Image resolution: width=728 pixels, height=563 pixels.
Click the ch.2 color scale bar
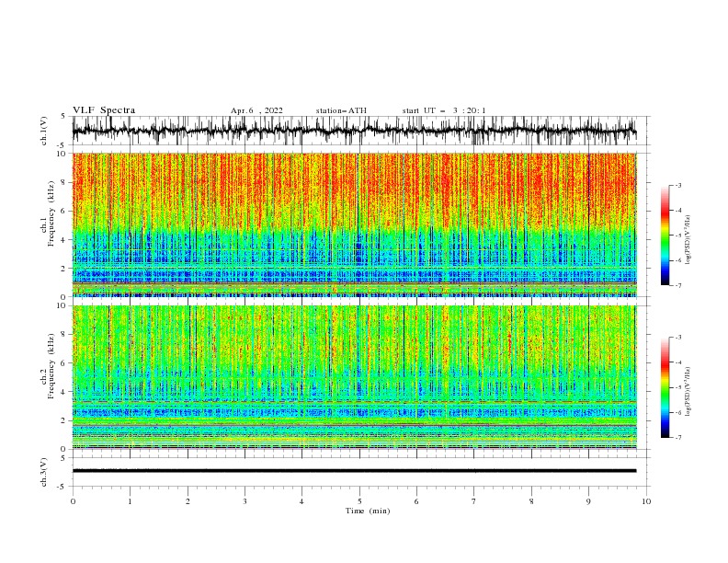(665, 387)
